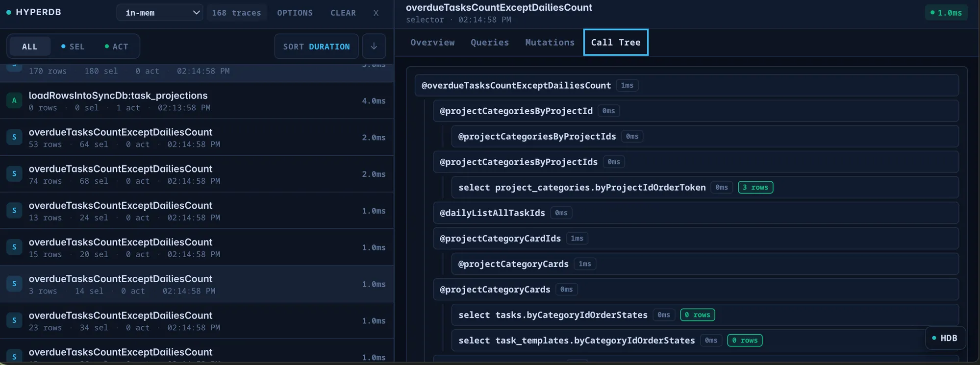Select the @projectCategoryCards 0ms node

click(x=696, y=289)
